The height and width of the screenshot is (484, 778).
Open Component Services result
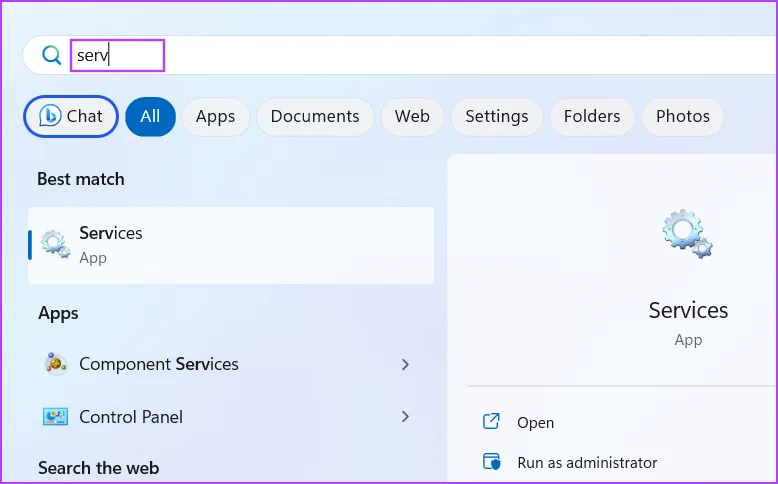click(x=231, y=364)
